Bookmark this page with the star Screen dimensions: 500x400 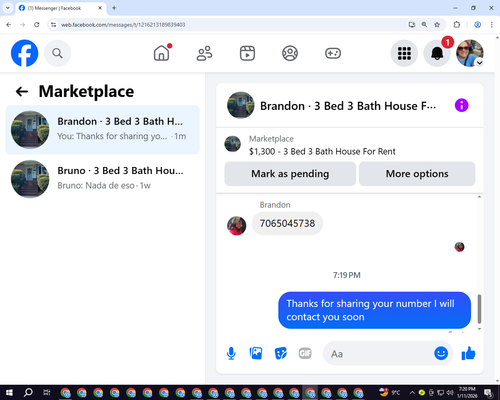pos(437,25)
